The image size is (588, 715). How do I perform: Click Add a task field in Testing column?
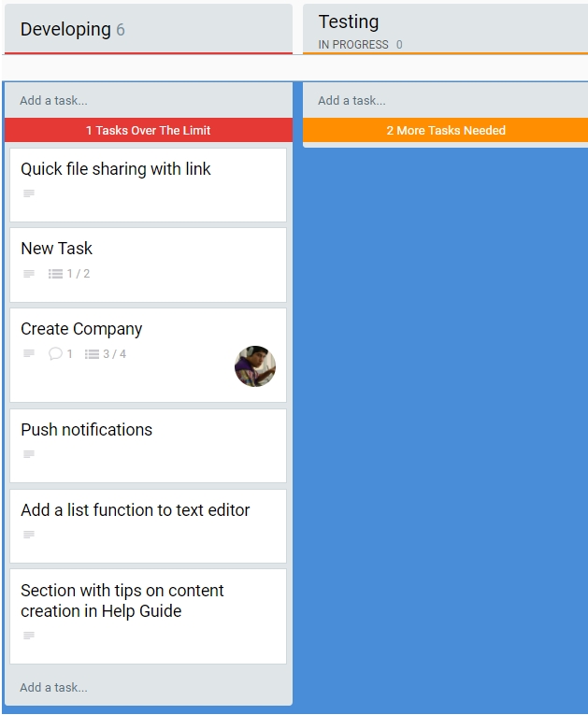pyautogui.click(x=445, y=100)
